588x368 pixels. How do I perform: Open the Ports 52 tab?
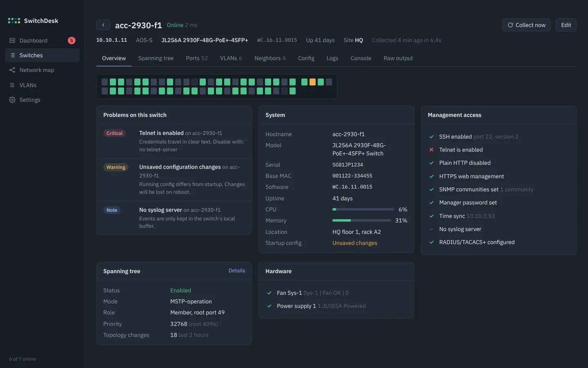click(197, 58)
